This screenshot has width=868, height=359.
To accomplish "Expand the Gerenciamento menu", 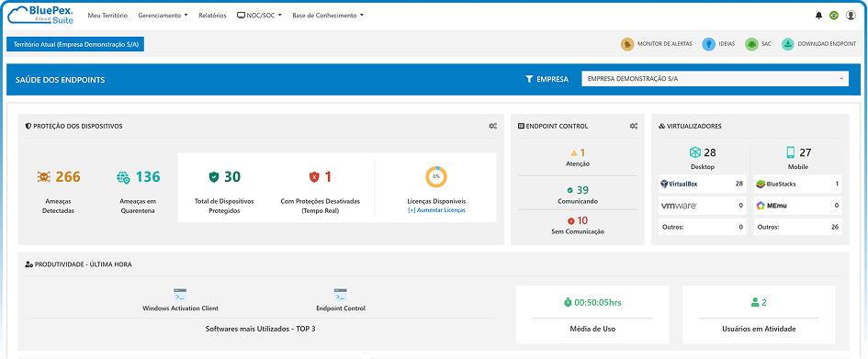I will pyautogui.click(x=163, y=16).
